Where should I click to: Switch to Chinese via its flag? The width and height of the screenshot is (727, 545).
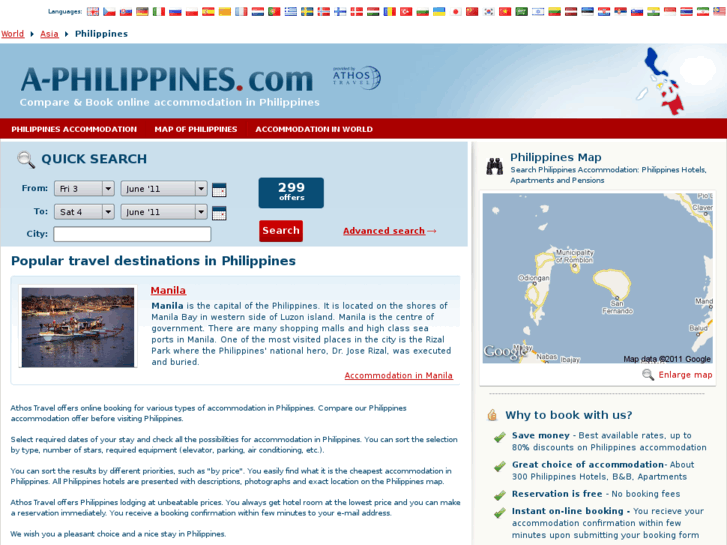coord(472,12)
